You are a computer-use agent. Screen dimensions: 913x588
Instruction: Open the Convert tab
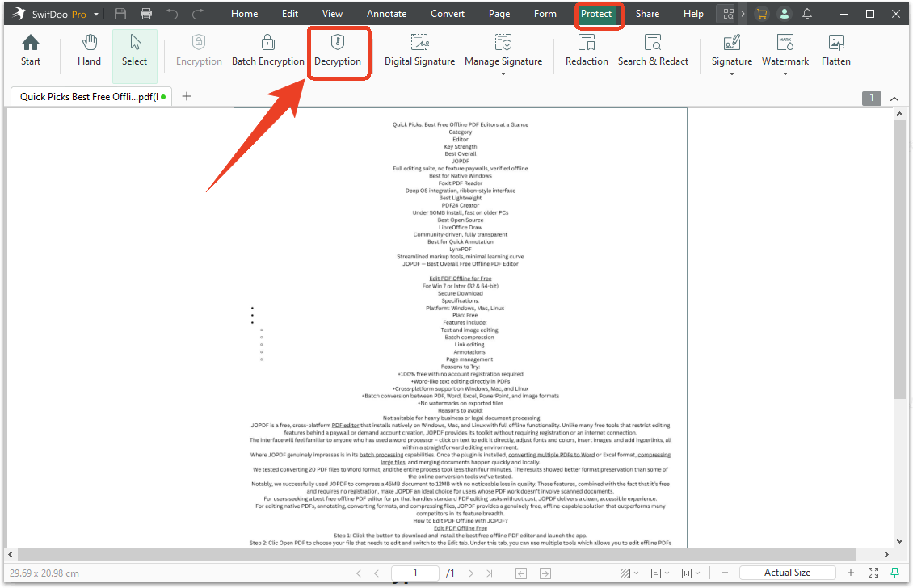(x=447, y=14)
